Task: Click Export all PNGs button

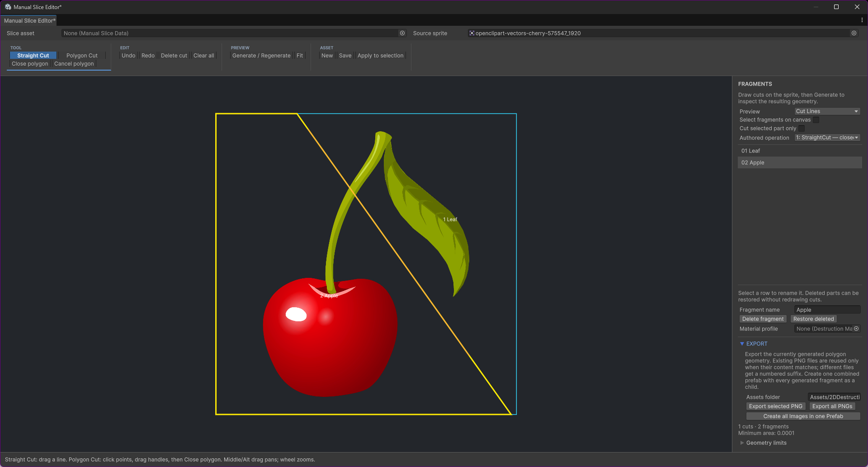Action: click(832, 406)
